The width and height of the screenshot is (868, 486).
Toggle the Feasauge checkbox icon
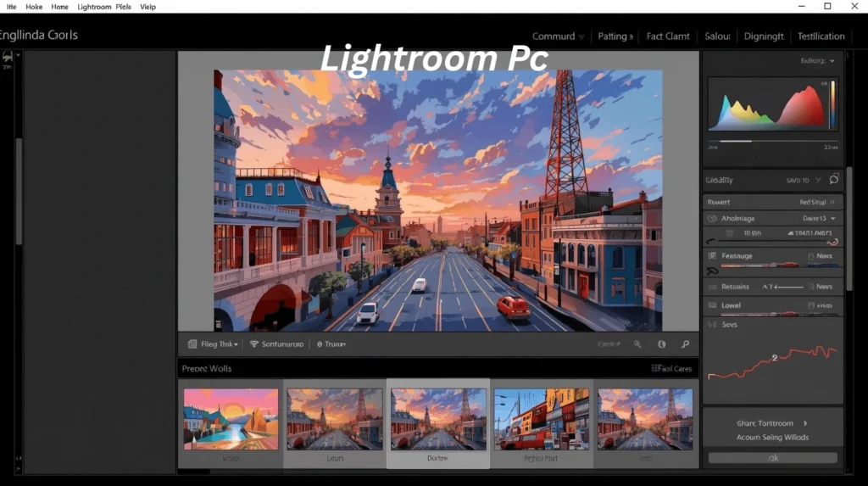tap(712, 255)
